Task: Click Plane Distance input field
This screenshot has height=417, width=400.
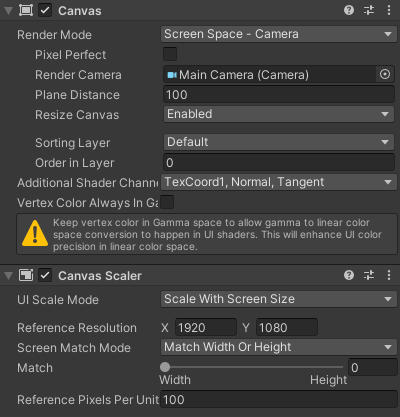Action: pos(279,95)
